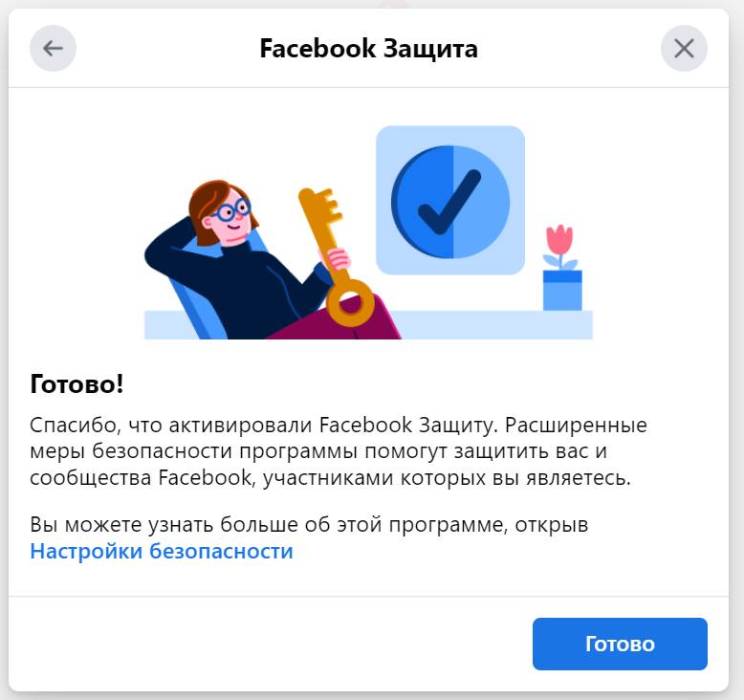
Task: Click the dark blue checkmark circle
Action: [450, 202]
